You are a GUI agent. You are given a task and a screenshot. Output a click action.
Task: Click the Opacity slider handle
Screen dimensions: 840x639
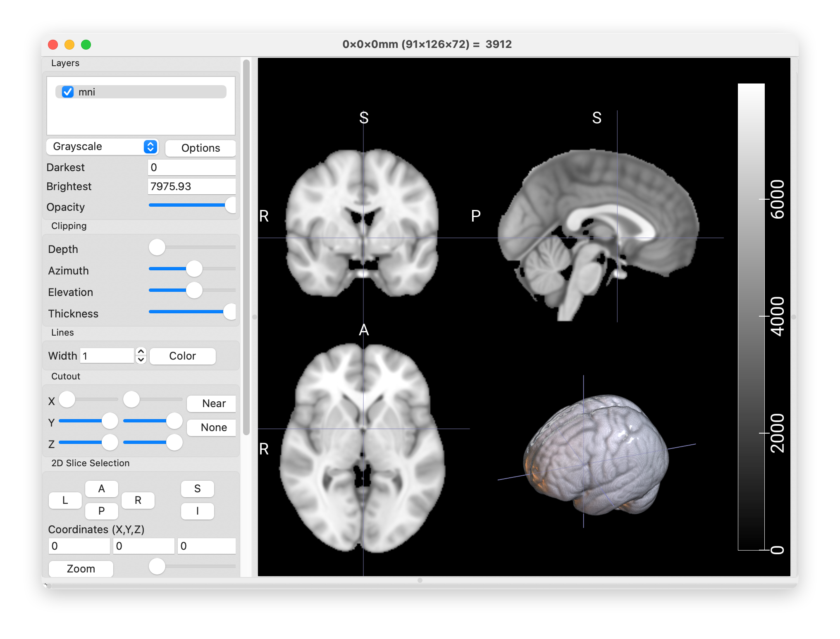231,205
